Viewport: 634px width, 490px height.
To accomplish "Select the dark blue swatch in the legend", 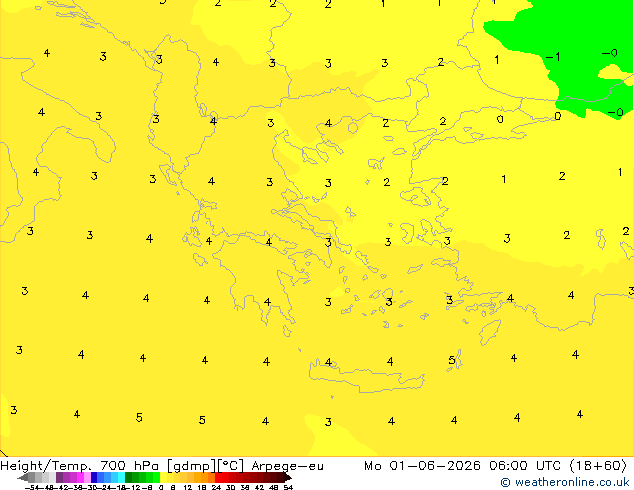I will [94, 477].
